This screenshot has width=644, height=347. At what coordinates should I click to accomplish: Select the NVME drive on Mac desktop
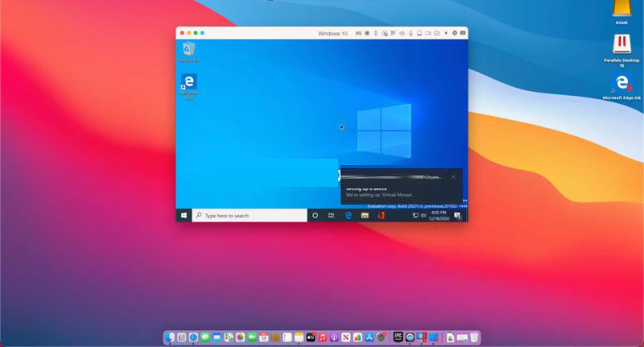click(621, 12)
